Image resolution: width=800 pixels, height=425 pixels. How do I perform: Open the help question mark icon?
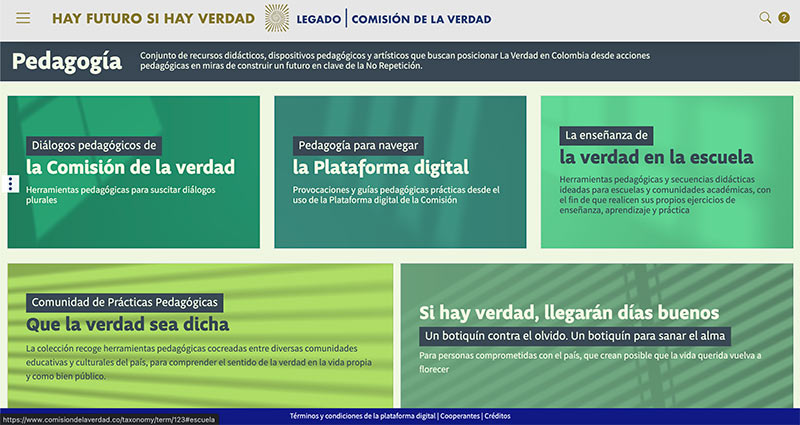[x=784, y=18]
